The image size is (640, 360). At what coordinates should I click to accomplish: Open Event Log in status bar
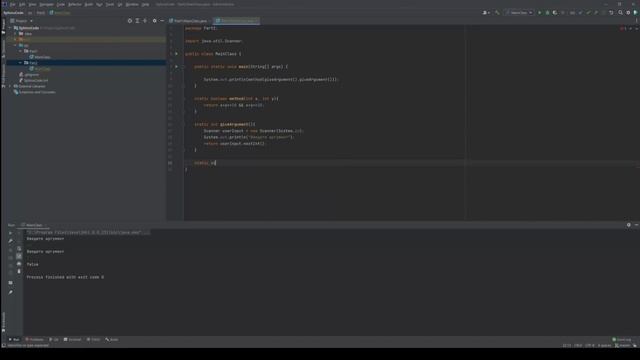click(622, 340)
